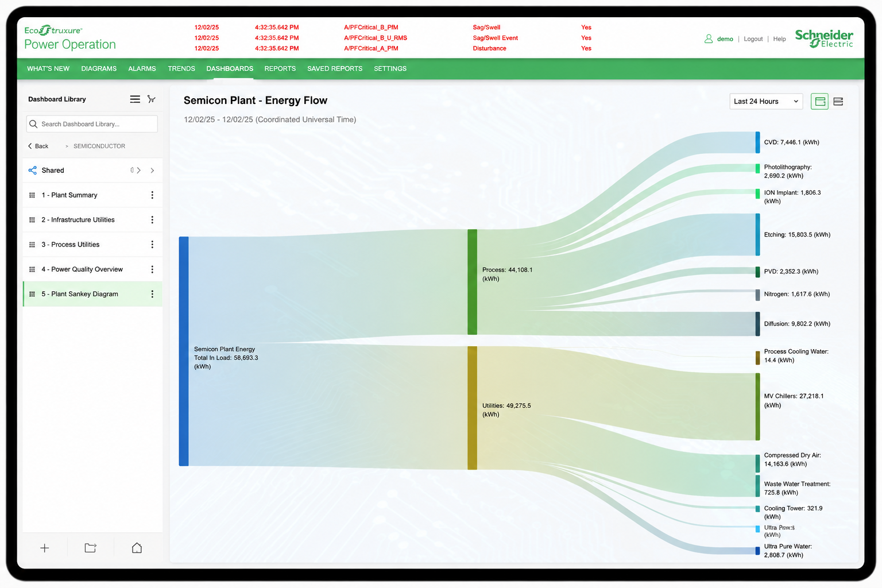Click the home icon at library bottom
This screenshot has width=882, height=588.
click(x=137, y=548)
